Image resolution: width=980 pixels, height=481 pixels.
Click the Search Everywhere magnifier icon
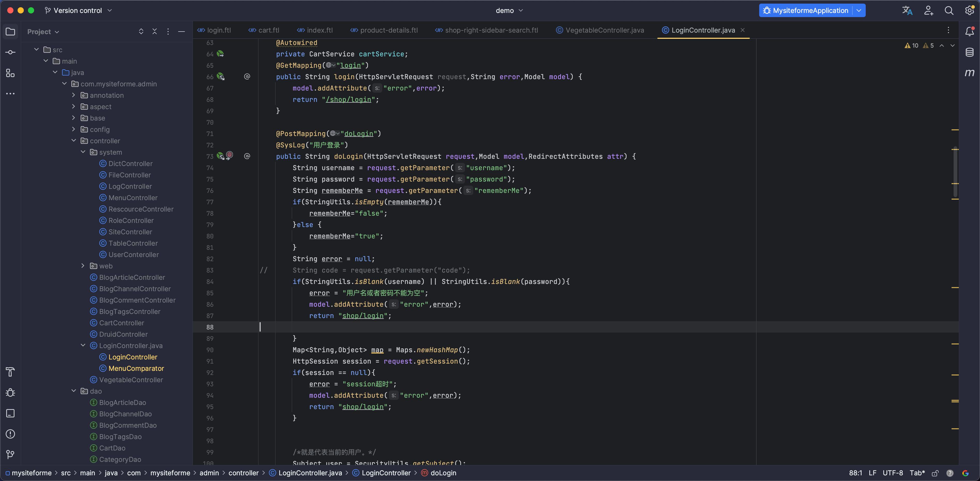tap(949, 11)
